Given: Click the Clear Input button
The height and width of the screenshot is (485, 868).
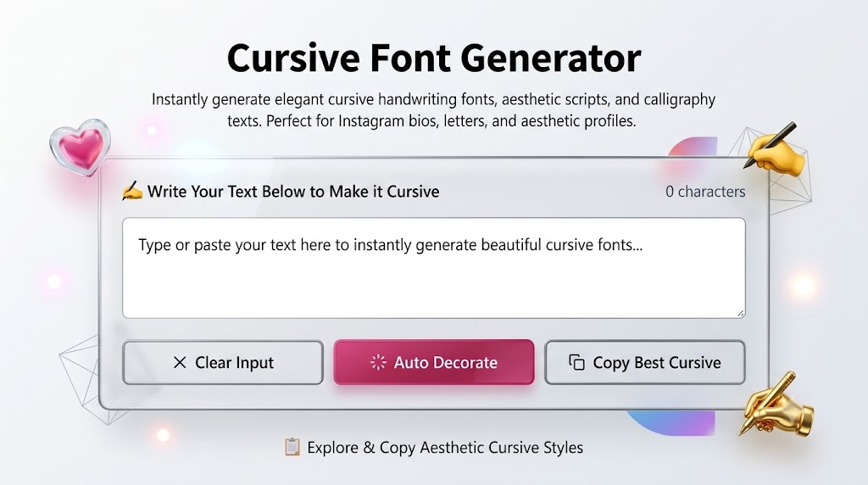Looking at the screenshot, I should tap(223, 363).
